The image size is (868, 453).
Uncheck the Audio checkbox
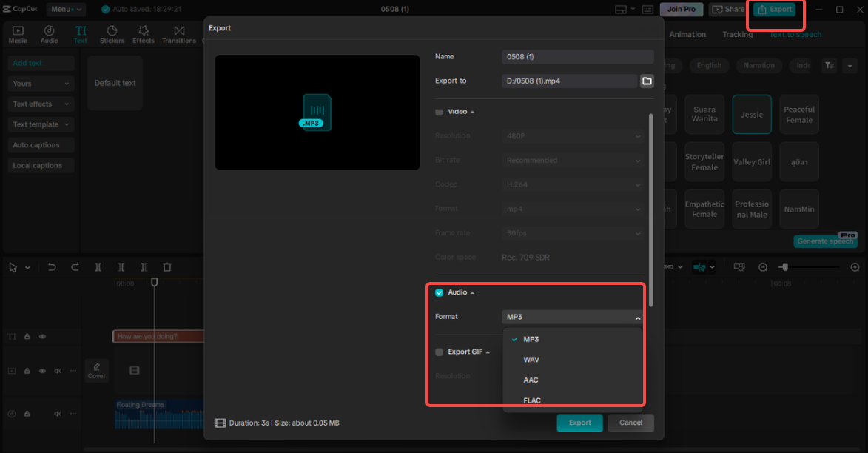439,292
